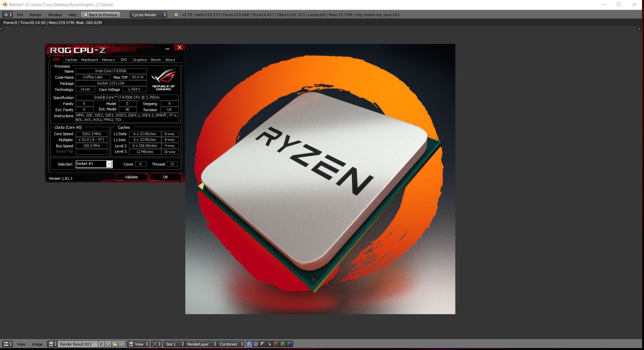The width and height of the screenshot is (644, 350).
Task: Open the Cycles Render engine dropdown
Action: [149, 15]
